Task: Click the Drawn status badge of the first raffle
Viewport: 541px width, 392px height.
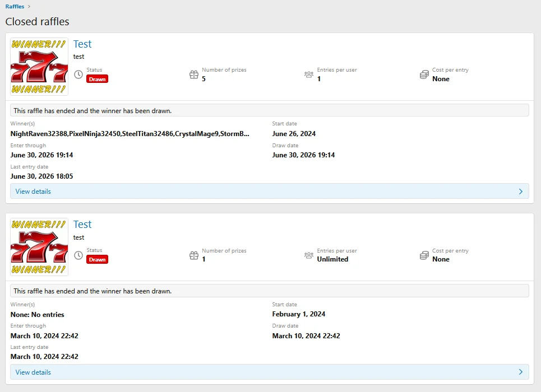Action: pyautogui.click(x=98, y=79)
